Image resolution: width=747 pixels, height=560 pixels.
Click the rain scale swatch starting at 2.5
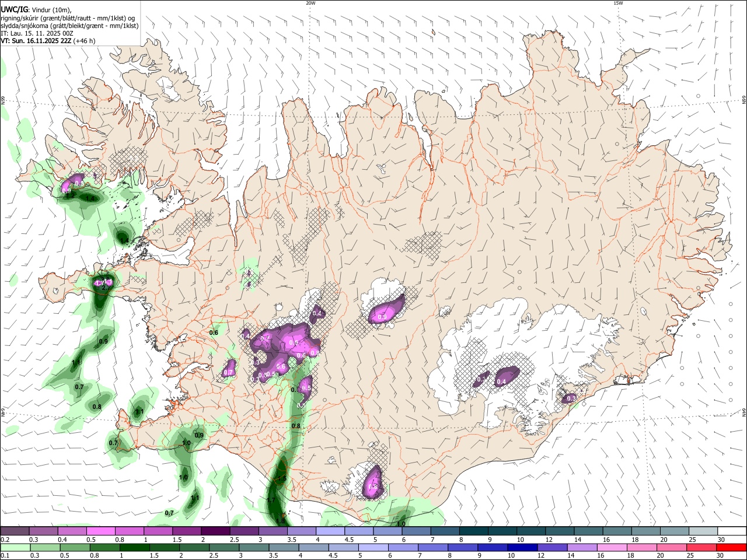click(224, 548)
